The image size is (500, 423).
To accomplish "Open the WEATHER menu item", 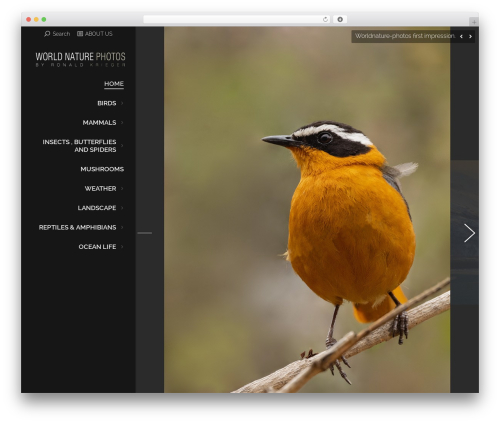I will pyautogui.click(x=100, y=189).
